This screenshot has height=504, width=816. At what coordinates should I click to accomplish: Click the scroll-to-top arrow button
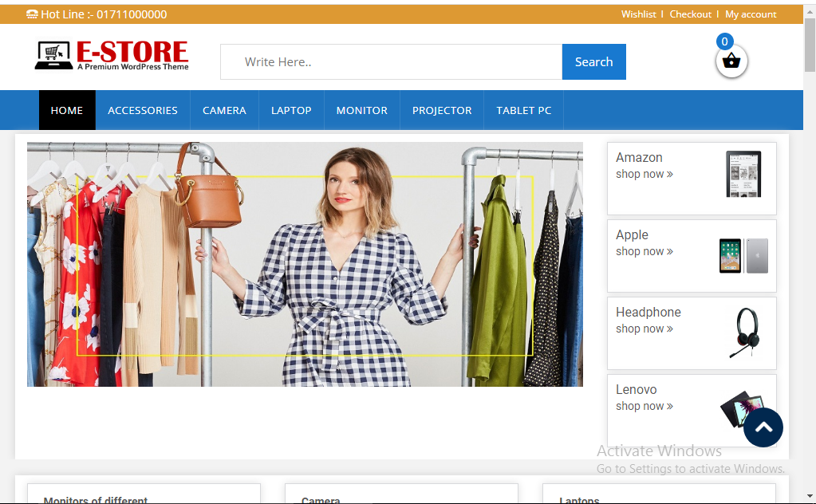(763, 427)
